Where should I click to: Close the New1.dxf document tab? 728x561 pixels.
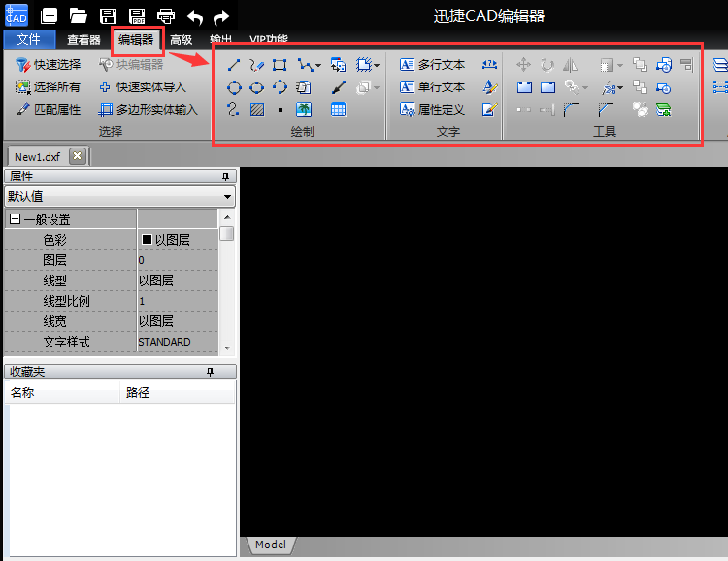pos(78,156)
